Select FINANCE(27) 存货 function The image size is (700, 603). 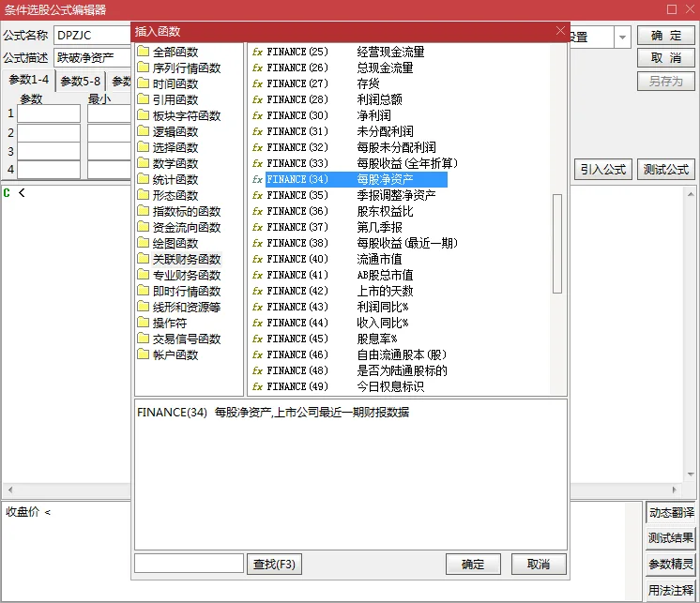pyautogui.click(x=323, y=83)
